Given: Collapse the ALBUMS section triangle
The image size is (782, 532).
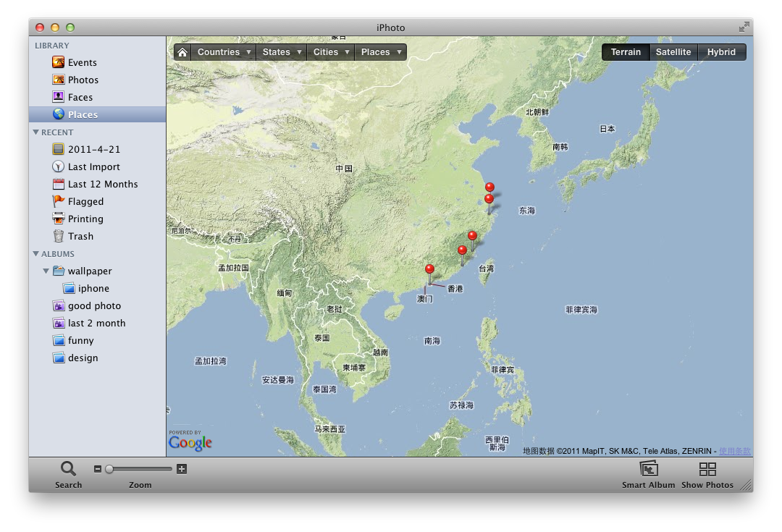Looking at the screenshot, I should 36,254.
